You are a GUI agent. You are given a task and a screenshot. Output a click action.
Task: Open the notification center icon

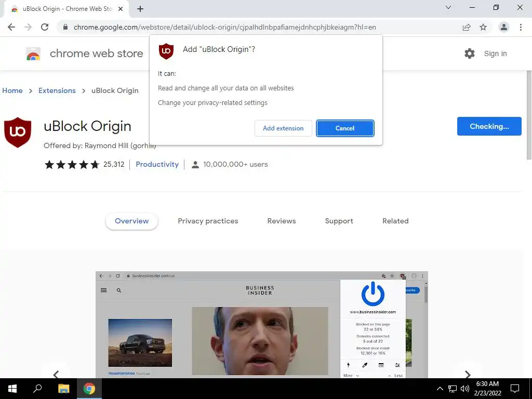(515, 389)
